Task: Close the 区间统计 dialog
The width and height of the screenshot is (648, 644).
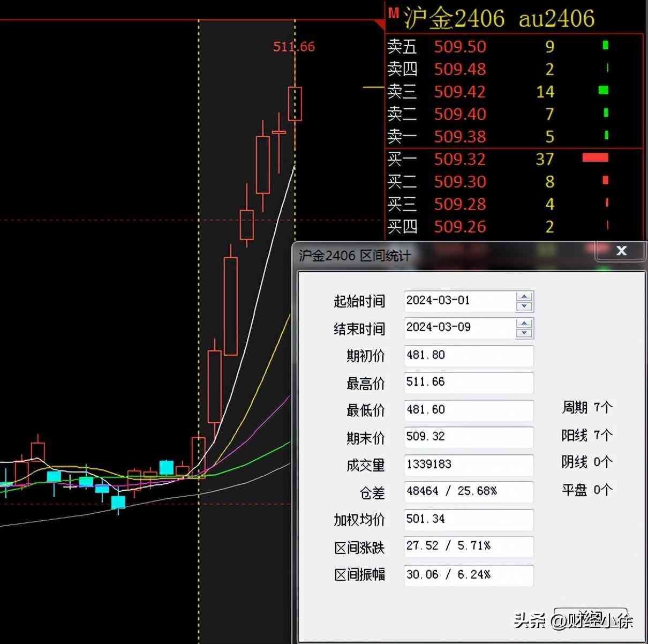Action: 621,251
